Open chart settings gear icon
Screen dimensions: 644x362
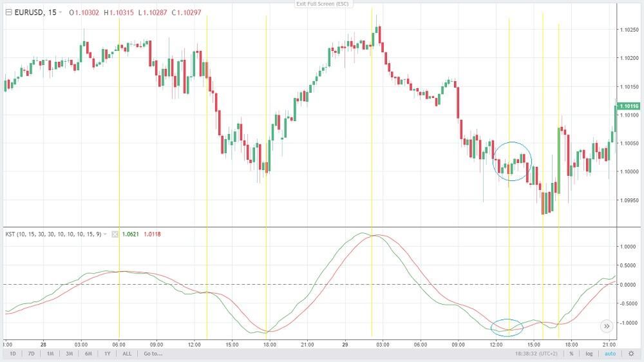pyautogui.click(x=632, y=353)
